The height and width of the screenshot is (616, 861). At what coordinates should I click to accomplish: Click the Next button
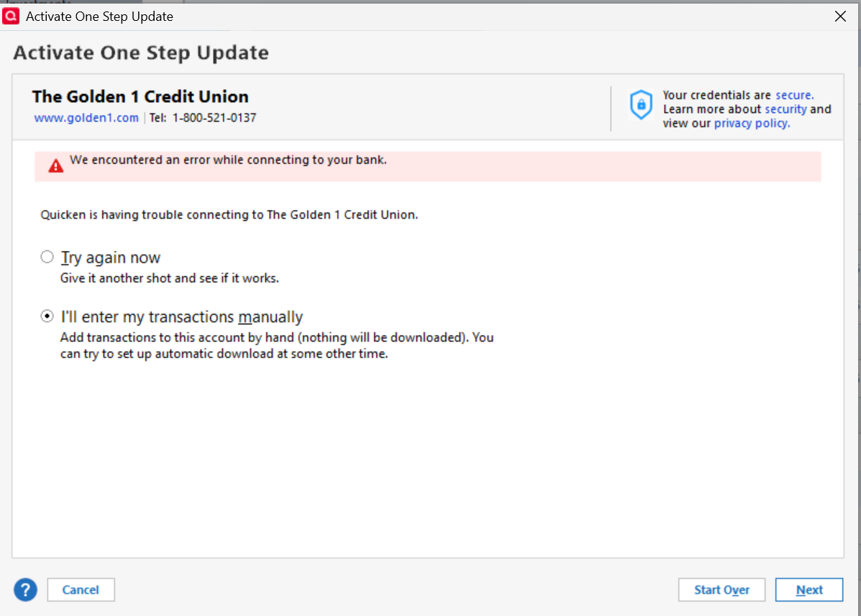(x=808, y=589)
